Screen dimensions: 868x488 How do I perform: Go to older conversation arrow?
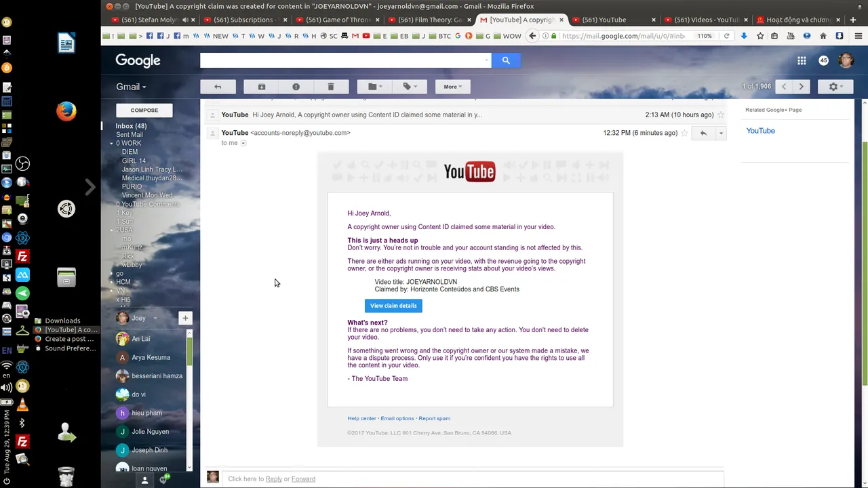[802, 87]
